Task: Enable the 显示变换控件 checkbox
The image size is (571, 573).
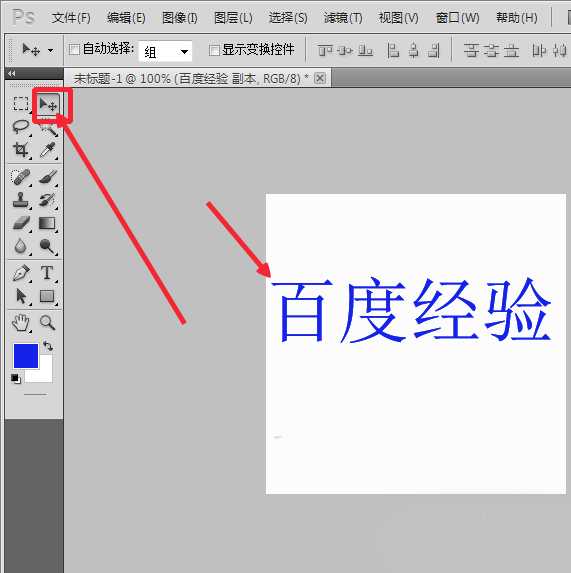Action: pos(214,50)
